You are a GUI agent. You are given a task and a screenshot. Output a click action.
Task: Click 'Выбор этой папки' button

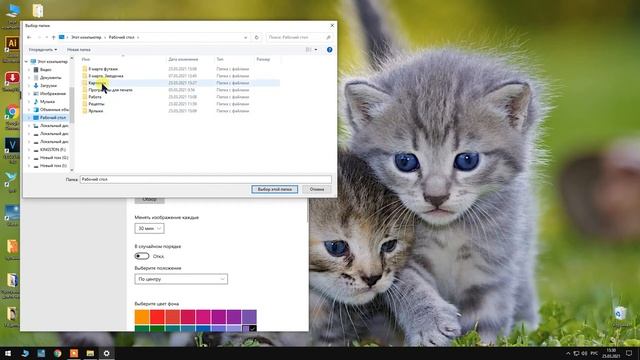pyautogui.click(x=275, y=189)
